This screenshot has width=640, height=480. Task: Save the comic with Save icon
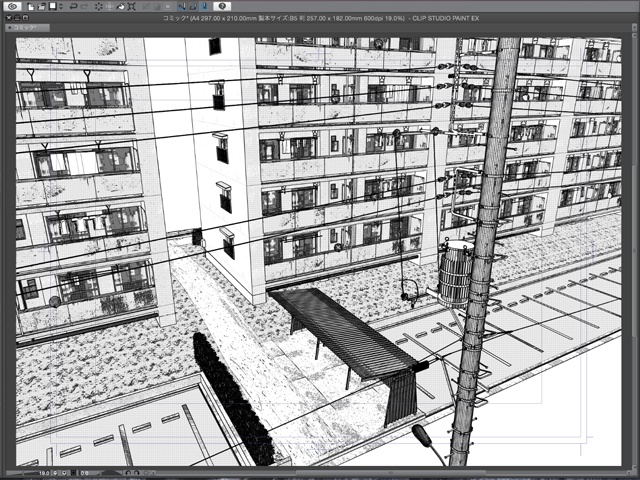pos(52,7)
